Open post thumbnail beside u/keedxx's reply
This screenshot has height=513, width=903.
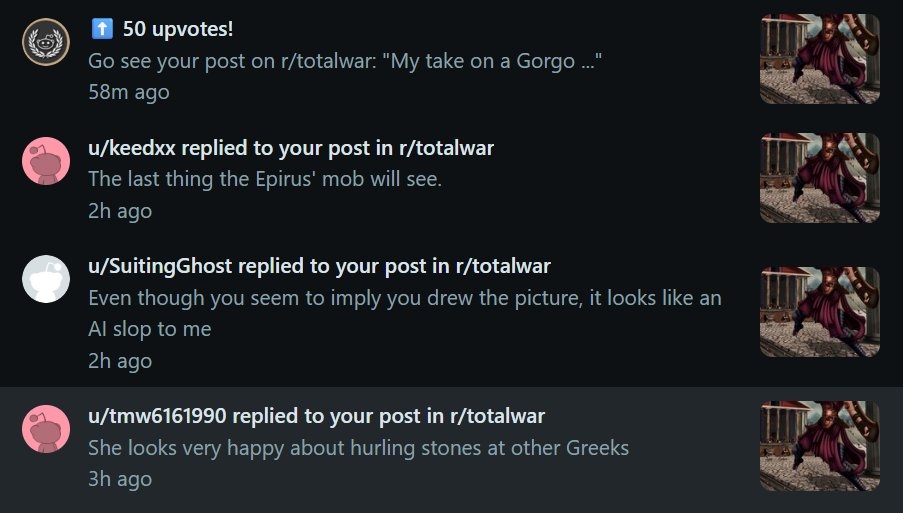pos(820,178)
